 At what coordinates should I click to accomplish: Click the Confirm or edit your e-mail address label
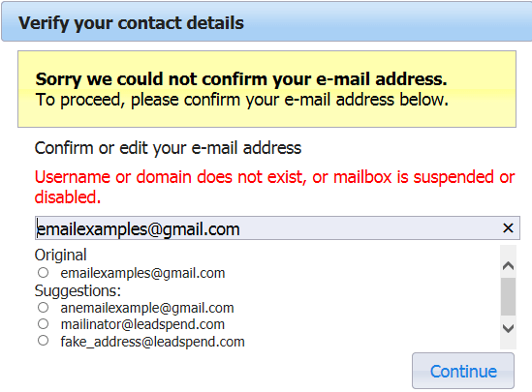pyautogui.click(x=168, y=148)
